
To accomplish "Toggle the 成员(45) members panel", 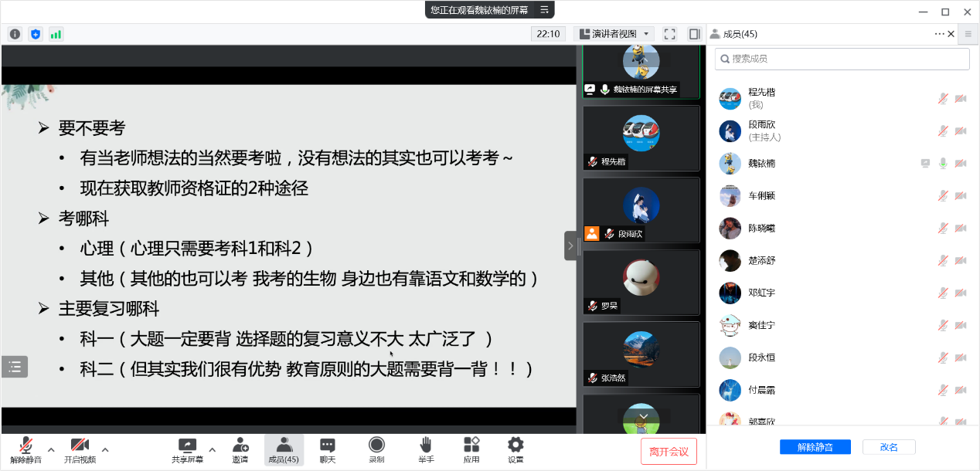I will 284,450.
